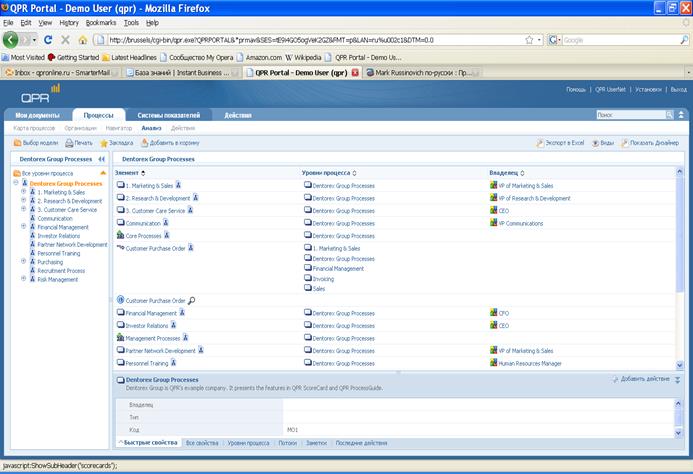
Task: Click the QPR Поиск search field
Action: [631, 115]
